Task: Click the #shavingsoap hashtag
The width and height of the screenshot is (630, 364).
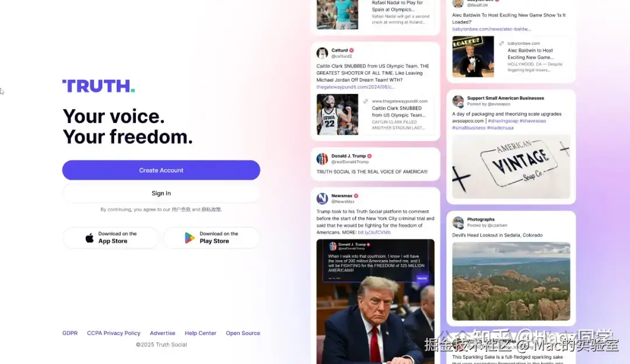Action: (503, 121)
